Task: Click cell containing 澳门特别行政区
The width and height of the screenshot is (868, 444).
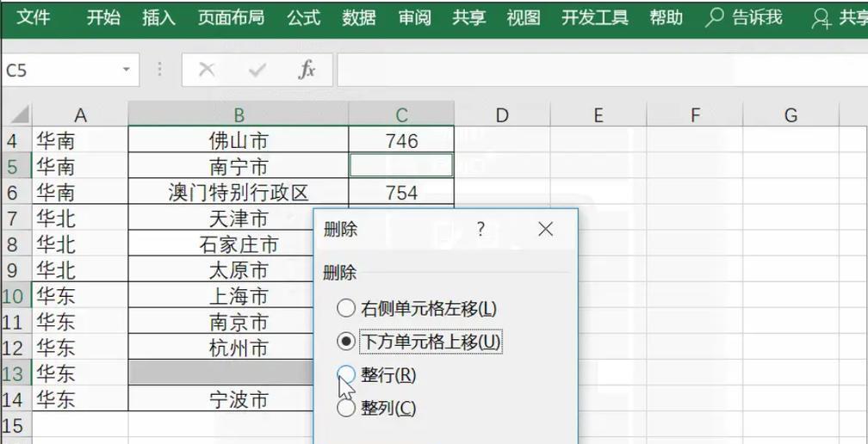Action: [239, 193]
